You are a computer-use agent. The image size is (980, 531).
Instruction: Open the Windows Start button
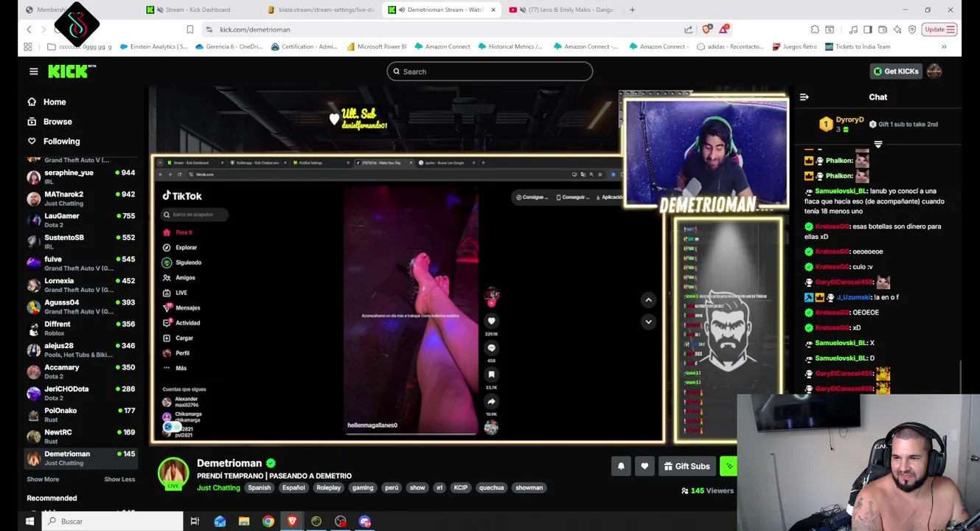29,521
